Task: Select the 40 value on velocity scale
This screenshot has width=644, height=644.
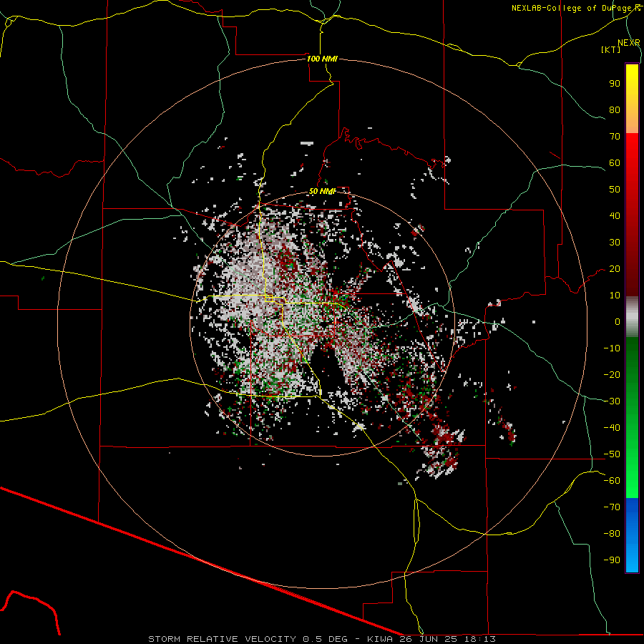Action: click(x=615, y=215)
